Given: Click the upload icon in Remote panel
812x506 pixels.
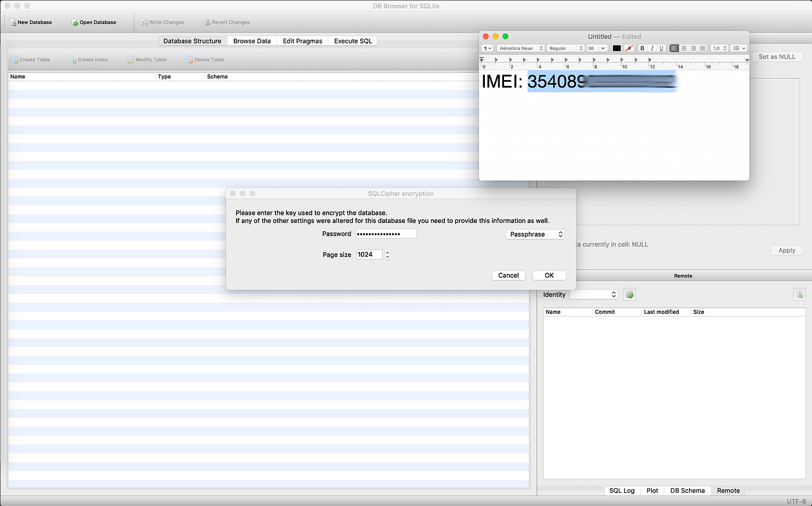Looking at the screenshot, I should click(x=800, y=295).
